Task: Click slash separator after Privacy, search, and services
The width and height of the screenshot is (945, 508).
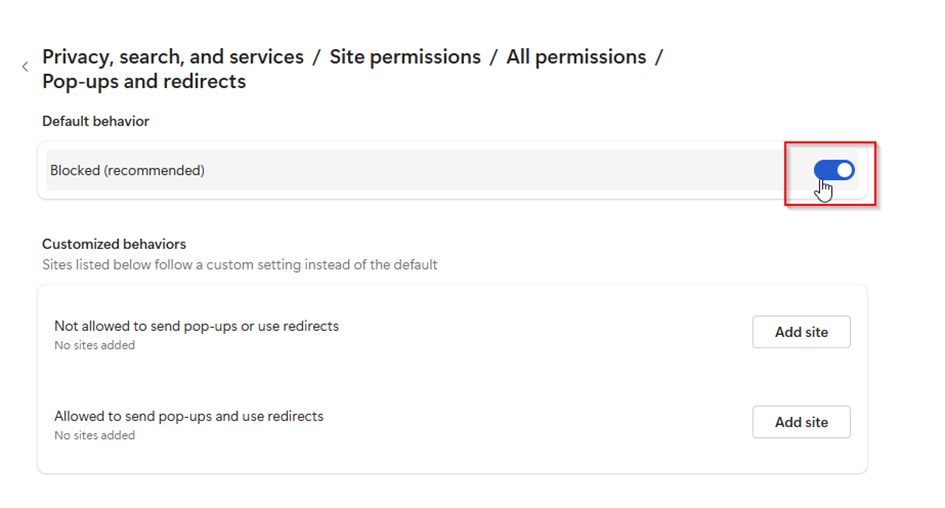Action: tap(316, 57)
